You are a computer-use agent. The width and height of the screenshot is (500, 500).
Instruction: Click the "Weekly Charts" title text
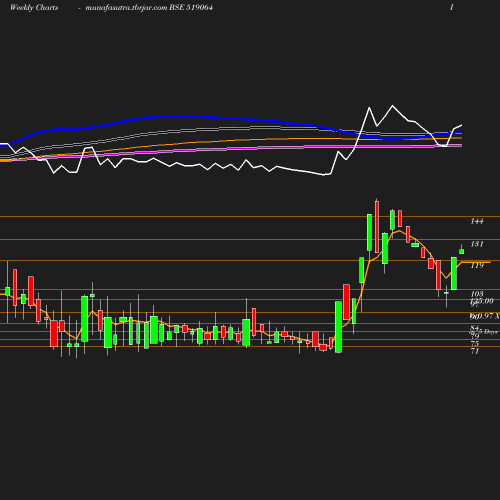(x=34, y=7)
